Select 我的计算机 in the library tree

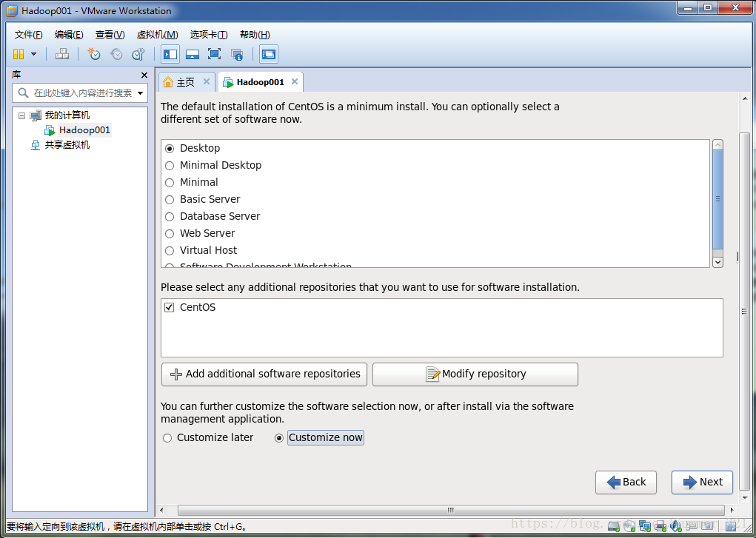(x=67, y=115)
